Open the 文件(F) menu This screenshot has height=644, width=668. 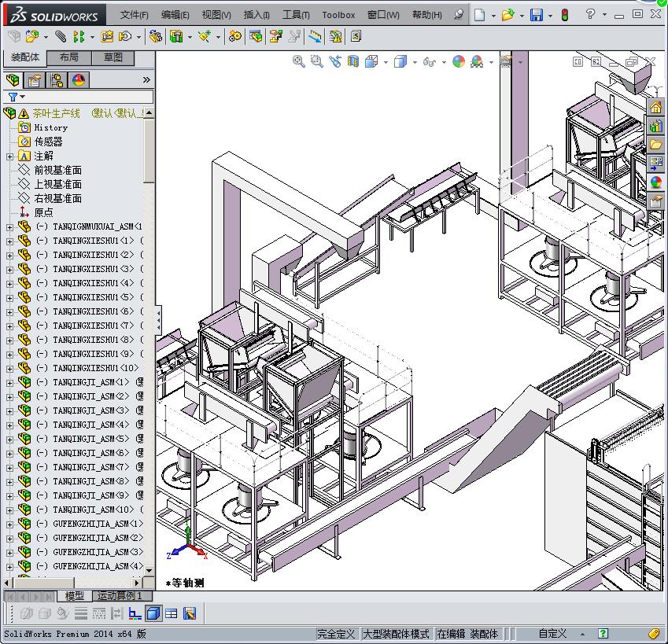135,15
